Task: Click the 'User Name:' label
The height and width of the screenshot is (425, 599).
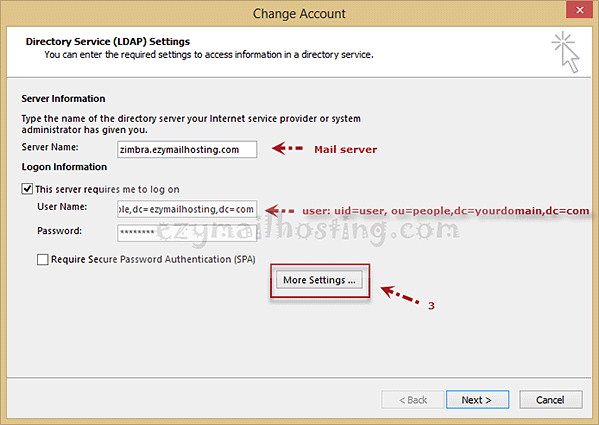Action: (62, 207)
